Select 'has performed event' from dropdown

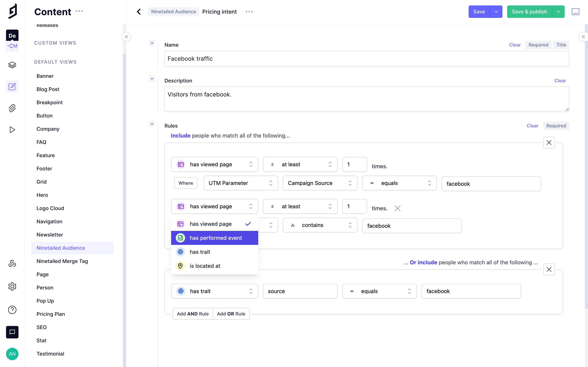tap(216, 238)
